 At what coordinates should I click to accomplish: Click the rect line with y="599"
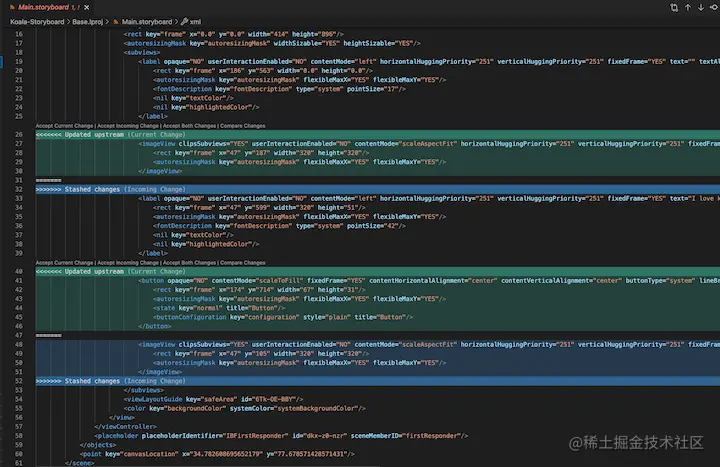259,208
